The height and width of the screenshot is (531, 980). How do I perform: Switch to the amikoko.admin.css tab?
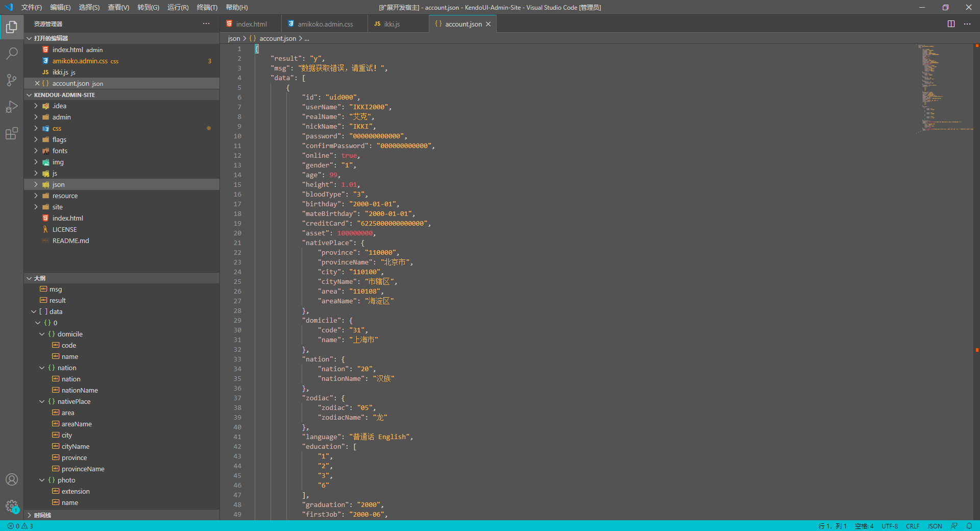325,24
